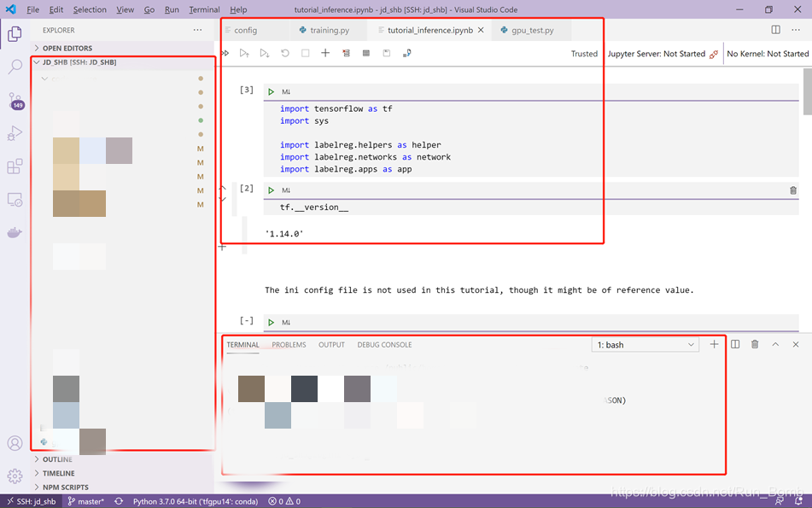
Task: Switch to the PROBLEMS panel tab
Action: (289, 345)
